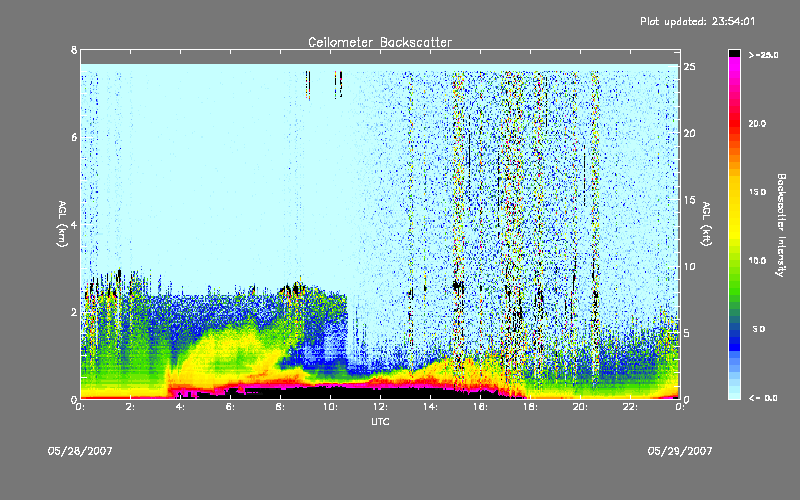Click the '15.0' colorbar value
Screen dimensions: 800x500
[757, 192]
